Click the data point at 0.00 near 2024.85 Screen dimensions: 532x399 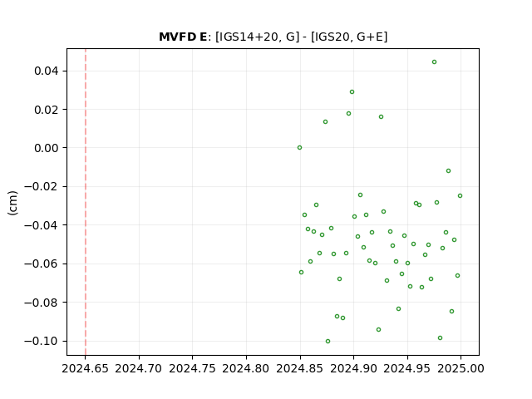[299, 148]
